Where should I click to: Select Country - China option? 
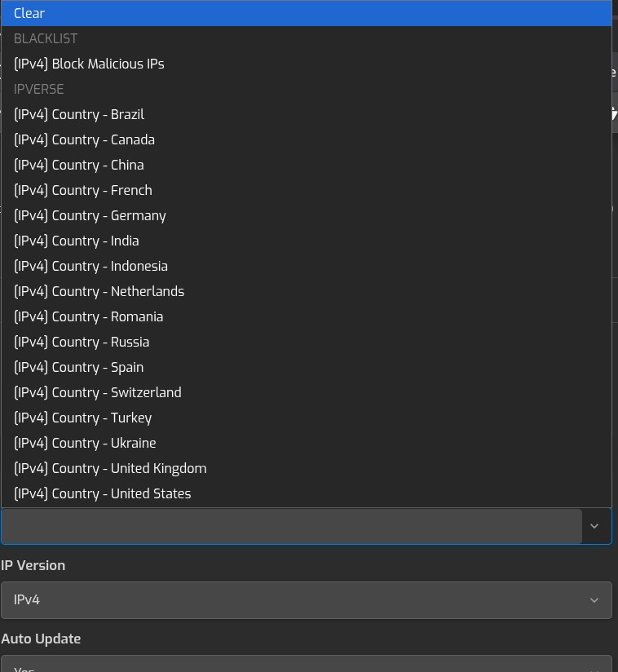(x=79, y=165)
